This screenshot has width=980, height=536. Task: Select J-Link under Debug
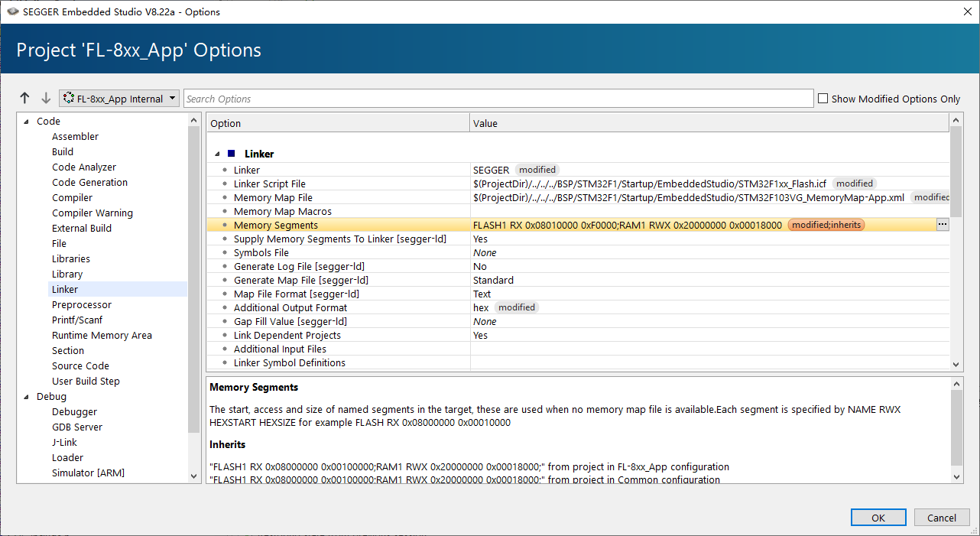pos(64,442)
